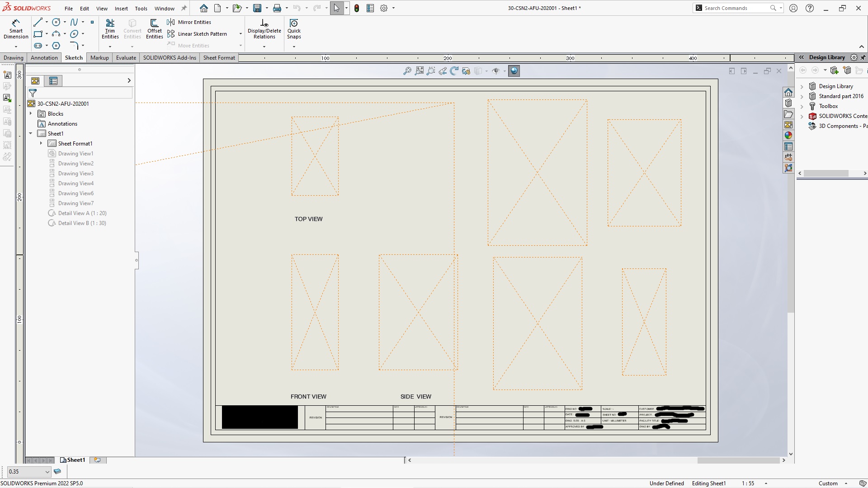Click the Trim Entities tool

[x=110, y=29]
